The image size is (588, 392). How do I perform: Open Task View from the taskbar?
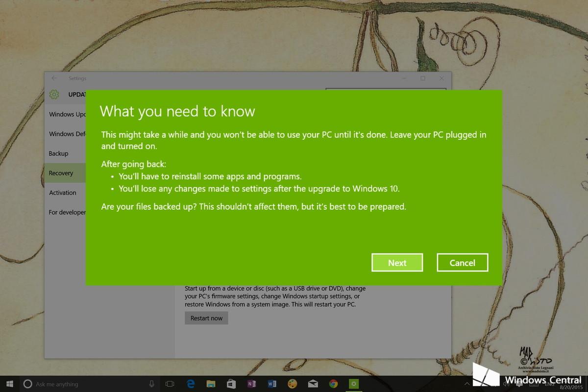[170, 384]
